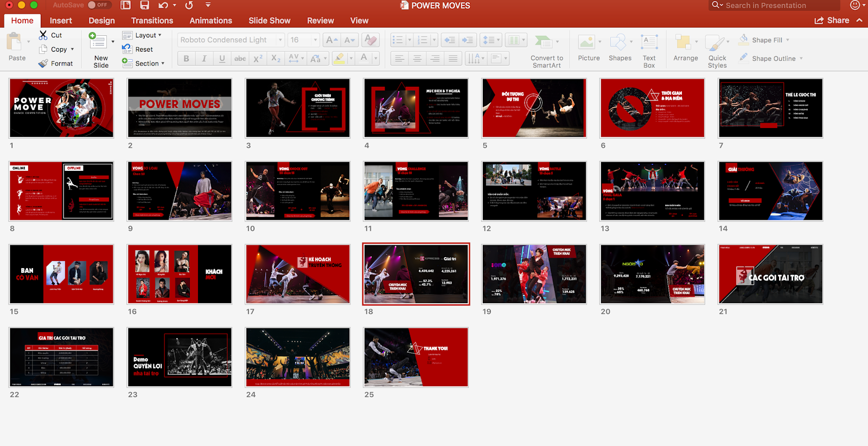Open the Slide Show tab
Image resolution: width=868 pixels, height=446 pixels.
[269, 21]
